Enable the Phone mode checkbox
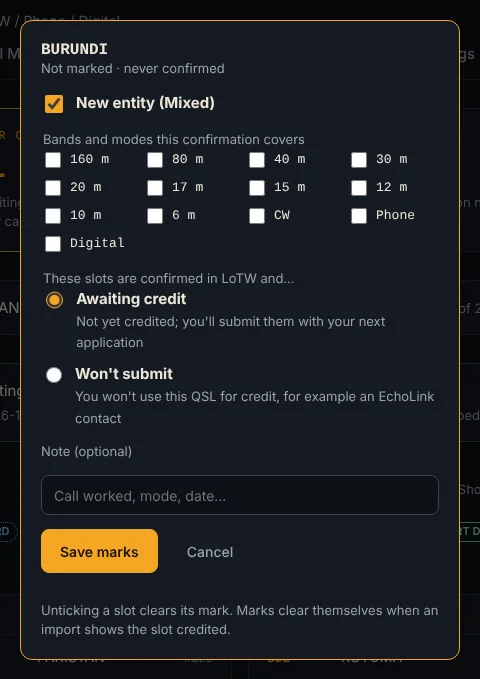480x679 pixels. click(x=359, y=216)
